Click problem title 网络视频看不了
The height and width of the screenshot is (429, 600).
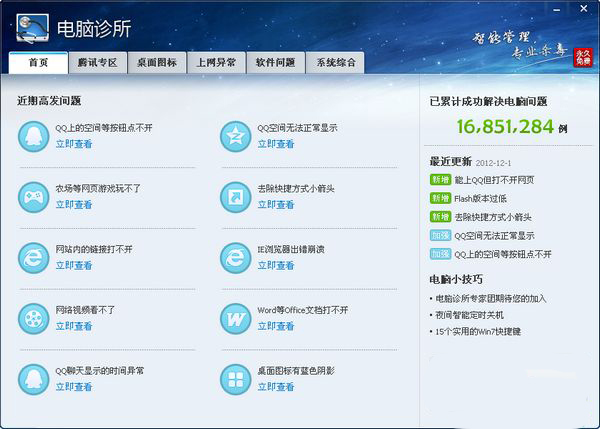85,310
